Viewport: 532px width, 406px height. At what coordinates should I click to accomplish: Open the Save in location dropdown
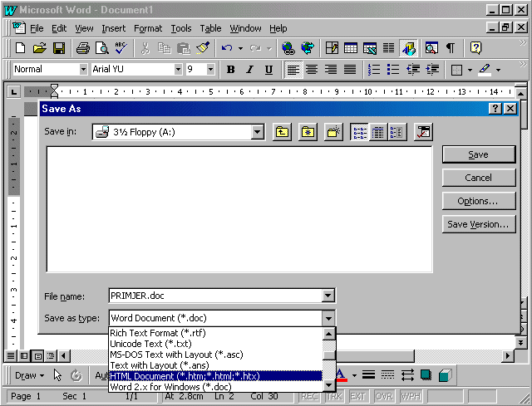tap(258, 132)
